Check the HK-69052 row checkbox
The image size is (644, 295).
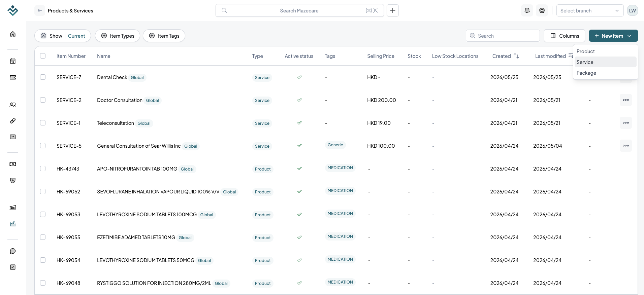click(x=43, y=191)
